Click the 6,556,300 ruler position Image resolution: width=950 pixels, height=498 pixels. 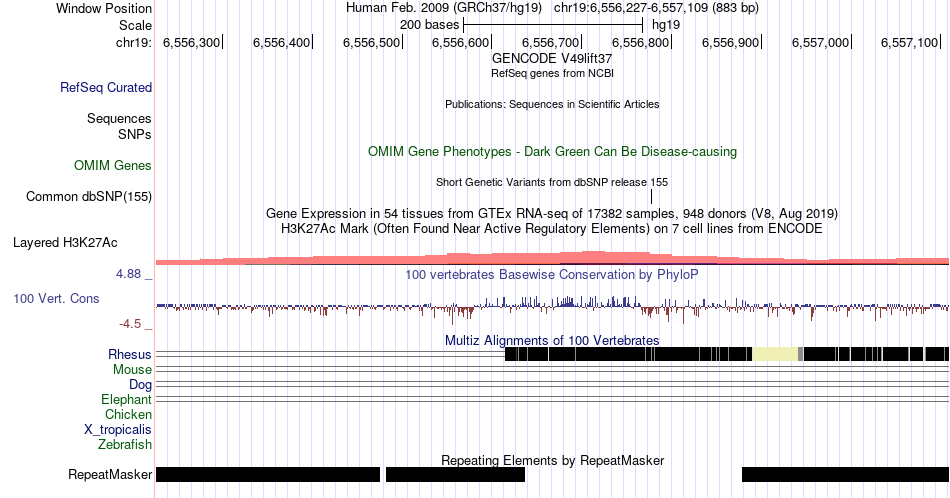tap(191, 42)
